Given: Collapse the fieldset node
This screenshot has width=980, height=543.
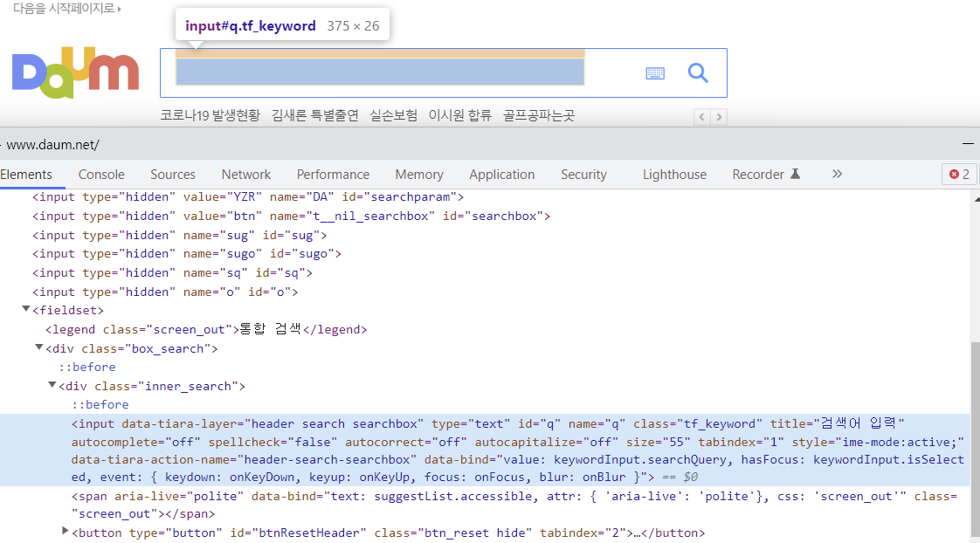Looking at the screenshot, I should point(25,309).
